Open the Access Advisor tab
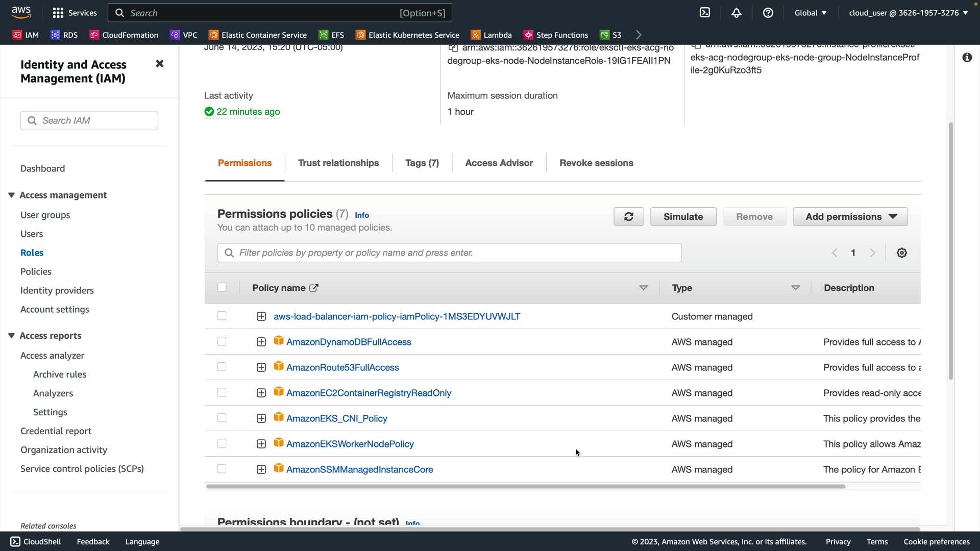 [x=499, y=163]
